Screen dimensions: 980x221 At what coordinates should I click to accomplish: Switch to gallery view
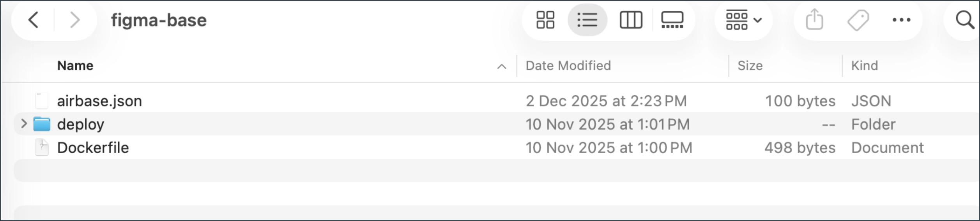click(x=672, y=20)
